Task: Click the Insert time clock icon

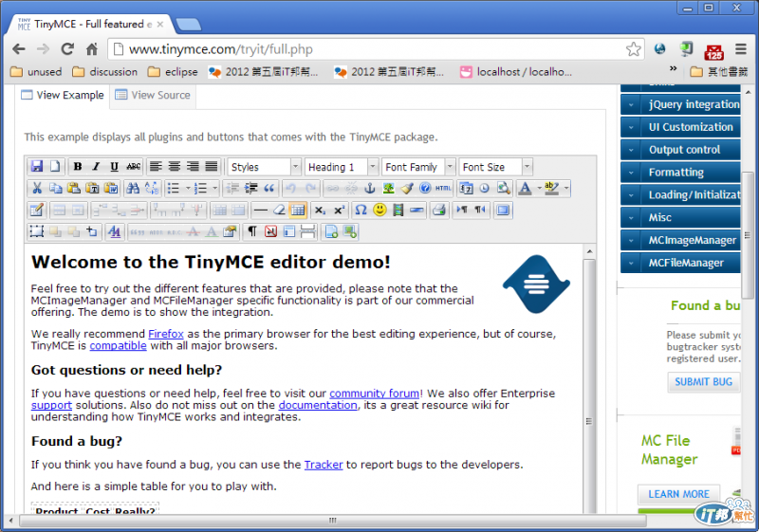Action: pyautogui.click(x=485, y=188)
